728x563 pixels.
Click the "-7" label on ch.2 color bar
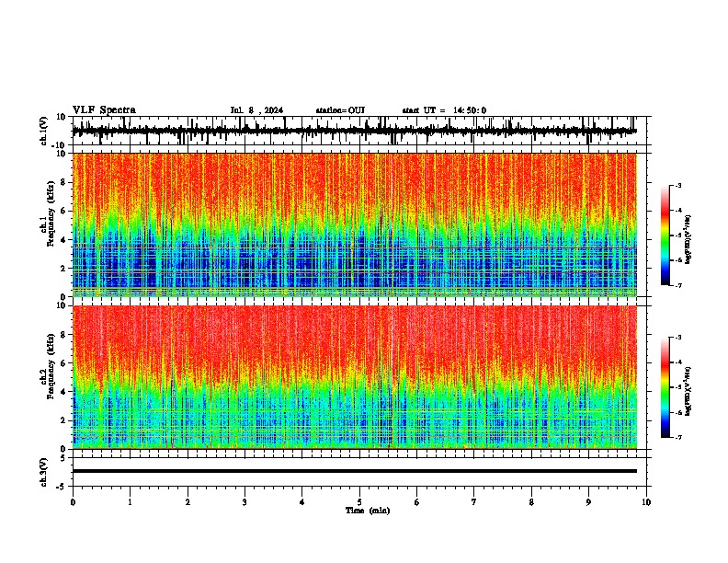click(678, 437)
